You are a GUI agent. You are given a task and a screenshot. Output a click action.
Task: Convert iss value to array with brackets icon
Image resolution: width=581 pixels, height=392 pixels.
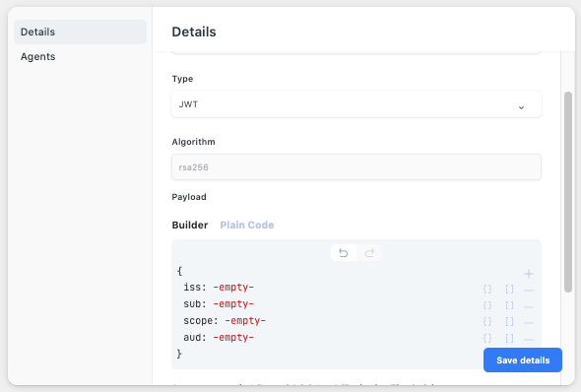pyautogui.click(x=509, y=289)
